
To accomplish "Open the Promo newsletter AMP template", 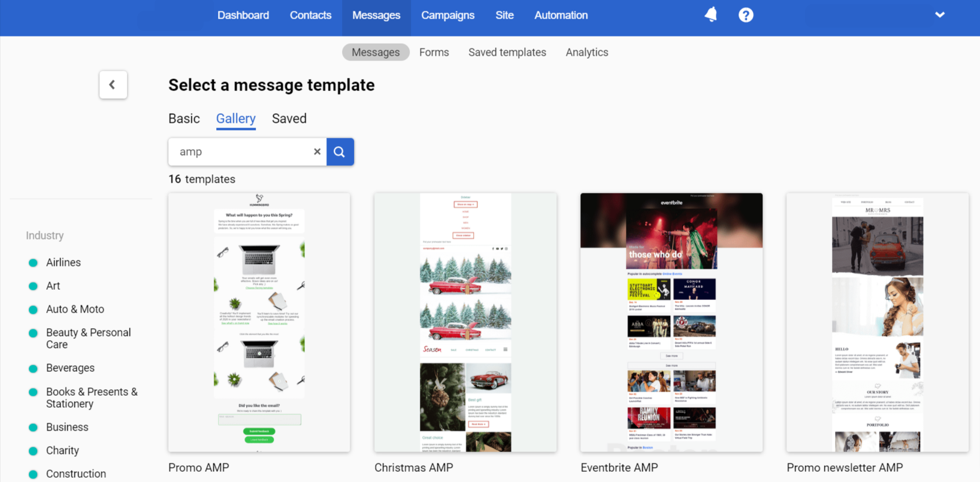I will pos(877,322).
